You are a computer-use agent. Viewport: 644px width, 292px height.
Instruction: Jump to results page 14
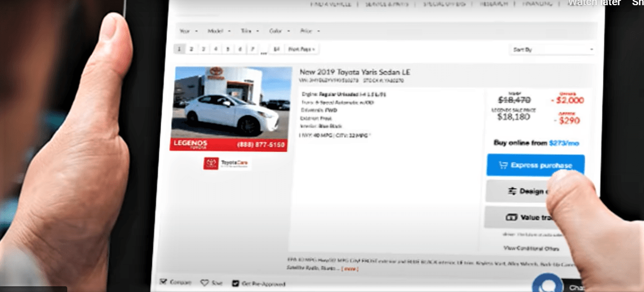(x=276, y=49)
